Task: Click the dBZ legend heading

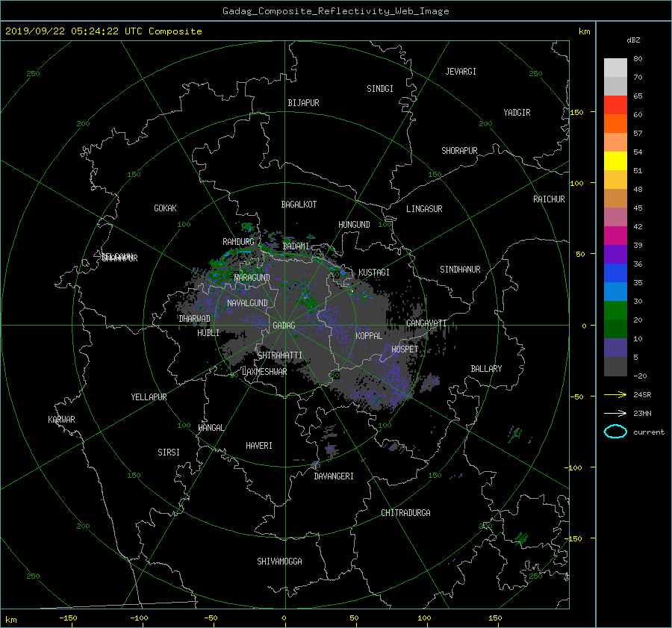Action: (633, 40)
